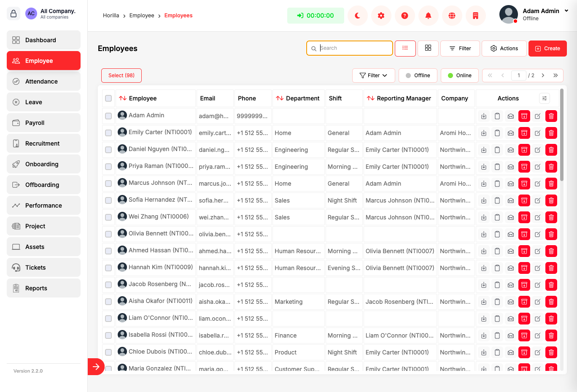Open the All Company selector in the sidebar

click(51, 14)
